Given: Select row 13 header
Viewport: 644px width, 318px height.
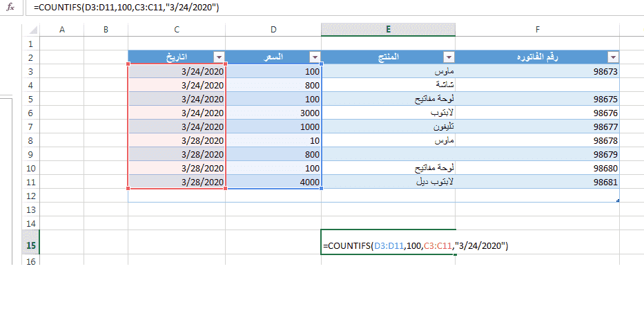Looking at the screenshot, I should (x=31, y=209).
